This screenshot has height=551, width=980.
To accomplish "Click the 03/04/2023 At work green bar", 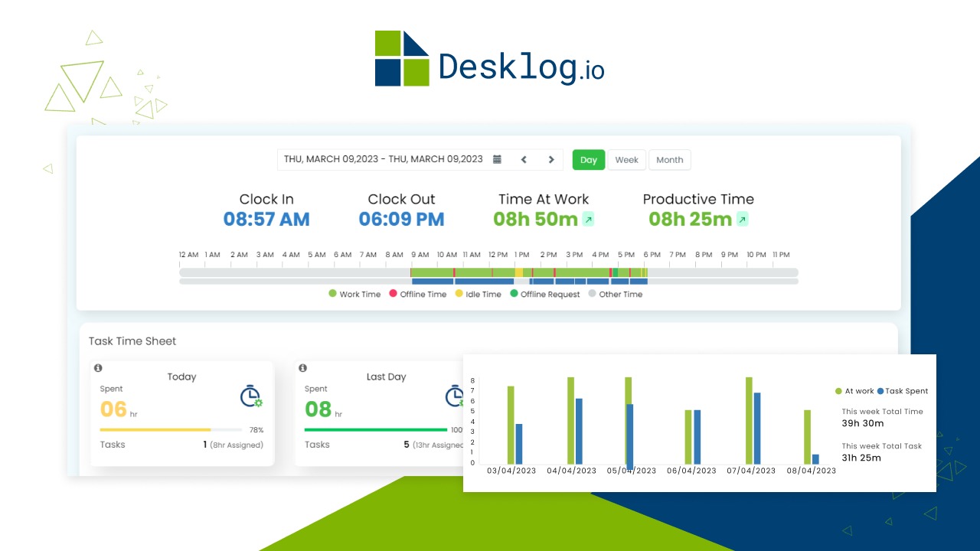I will pyautogui.click(x=511, y=425).
